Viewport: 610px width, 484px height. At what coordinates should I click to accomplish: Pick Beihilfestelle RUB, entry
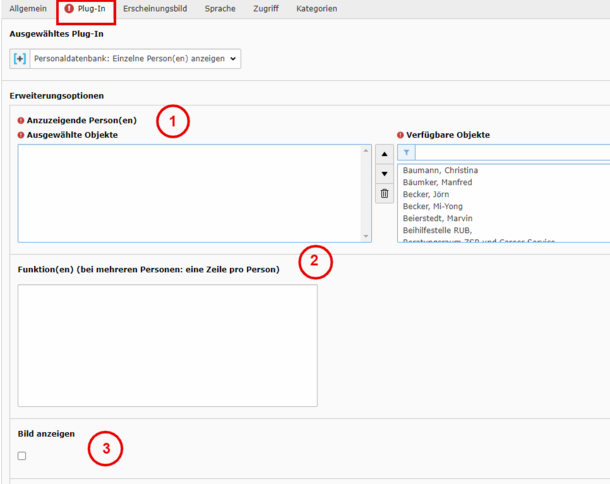pos(437,230)
